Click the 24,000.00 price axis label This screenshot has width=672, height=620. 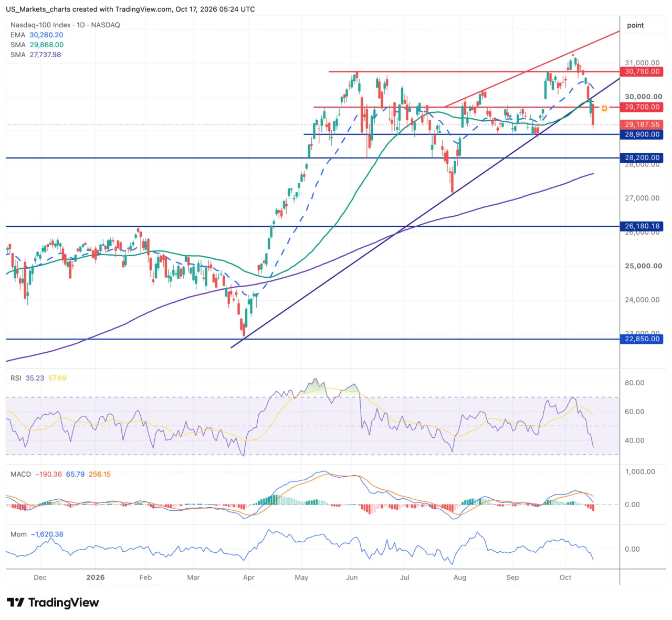(x=642, y=300)
